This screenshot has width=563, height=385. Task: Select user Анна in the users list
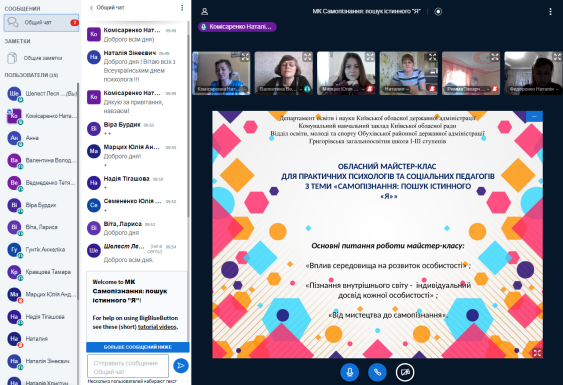(41, 138)
